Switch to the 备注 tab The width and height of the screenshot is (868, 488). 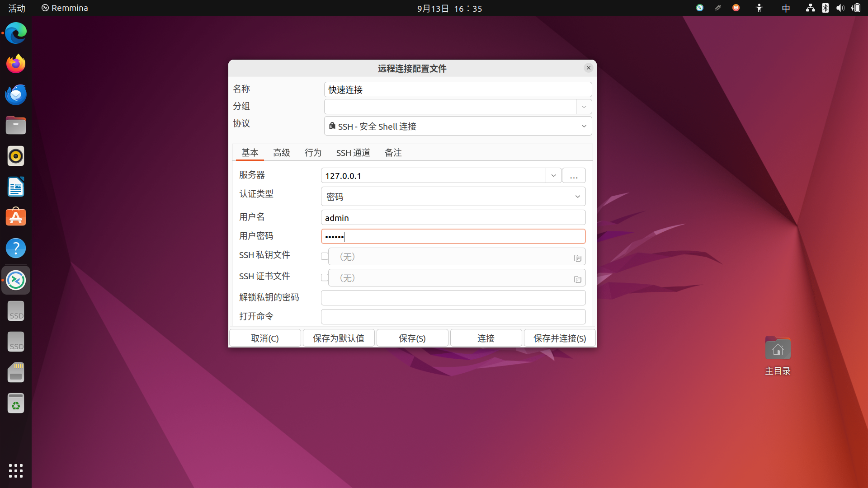[393, 153]
